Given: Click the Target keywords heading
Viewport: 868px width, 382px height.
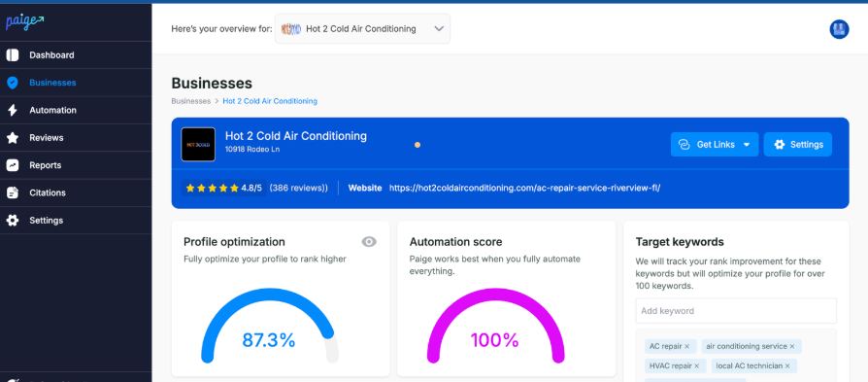Looking at the screenshot, I should [x=680, y=242].
